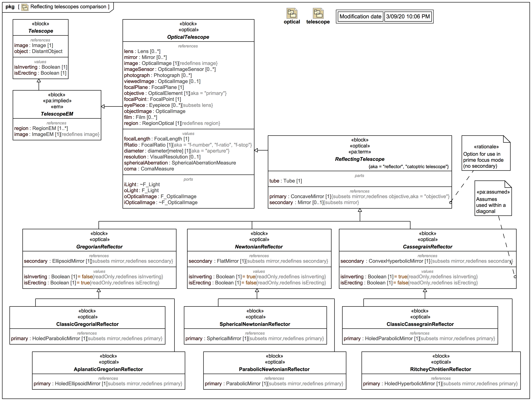The image size is (532, 401).
Task: Click the generalization arrowhead into TelescopeEM block
Action: pyautogui.click(x=103, y=106)
